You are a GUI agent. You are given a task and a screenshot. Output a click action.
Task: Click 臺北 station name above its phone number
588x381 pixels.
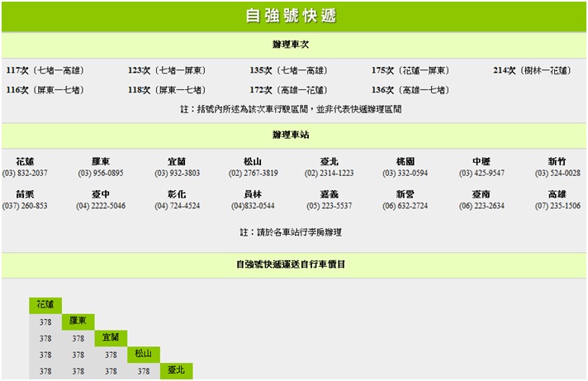[330, 161]
